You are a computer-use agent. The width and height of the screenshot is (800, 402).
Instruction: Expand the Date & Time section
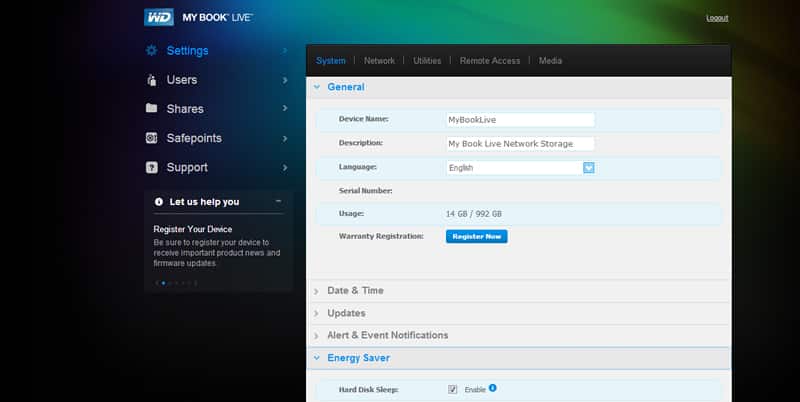pyautogui.click(x=355, y=290)
